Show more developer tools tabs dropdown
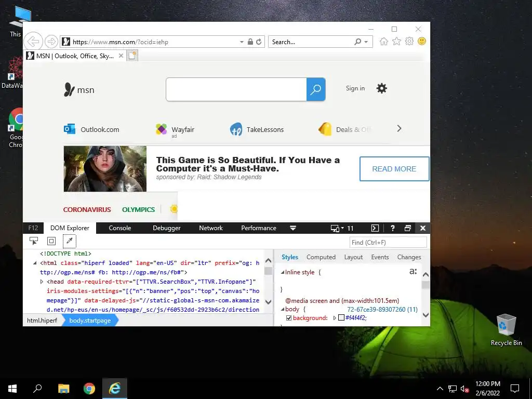Screen dimensions: 532x399 click(x=293, y=228)
